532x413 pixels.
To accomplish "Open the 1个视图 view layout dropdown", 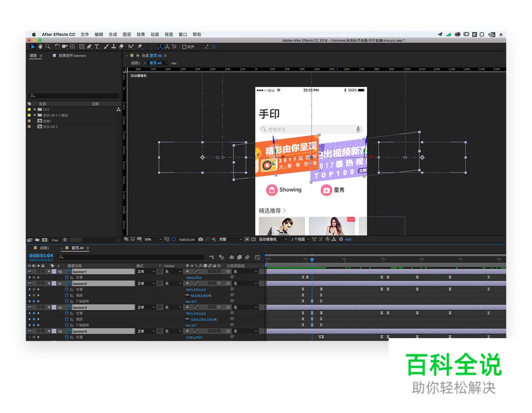I will coord(300,239).
